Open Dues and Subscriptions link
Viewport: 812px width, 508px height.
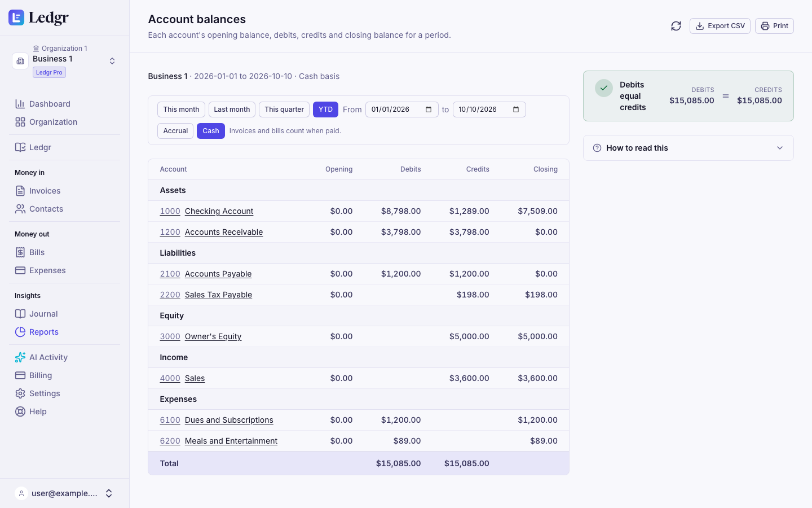229,420
